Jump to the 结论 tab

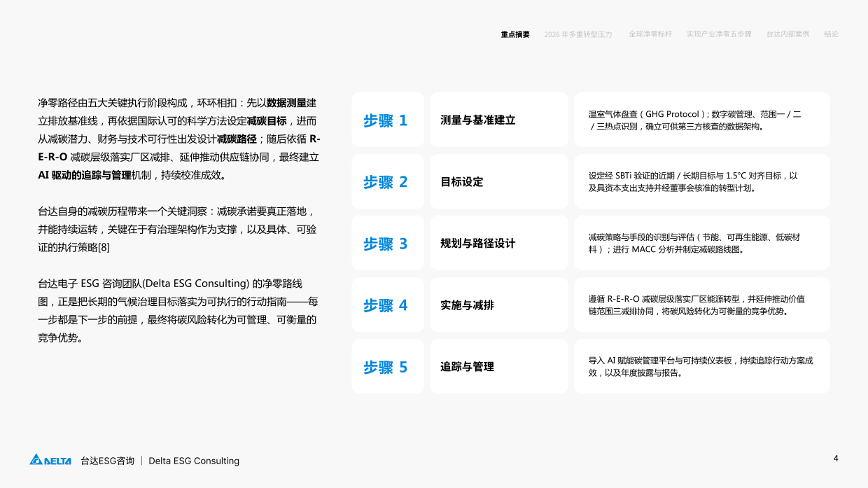[x=831, y=34]
